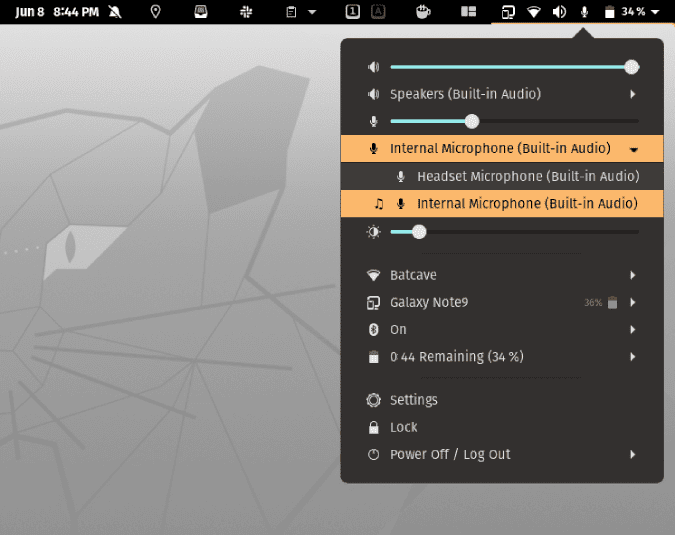Expand arrow next to Batcave
675x535 pixels.
point(633,275)
